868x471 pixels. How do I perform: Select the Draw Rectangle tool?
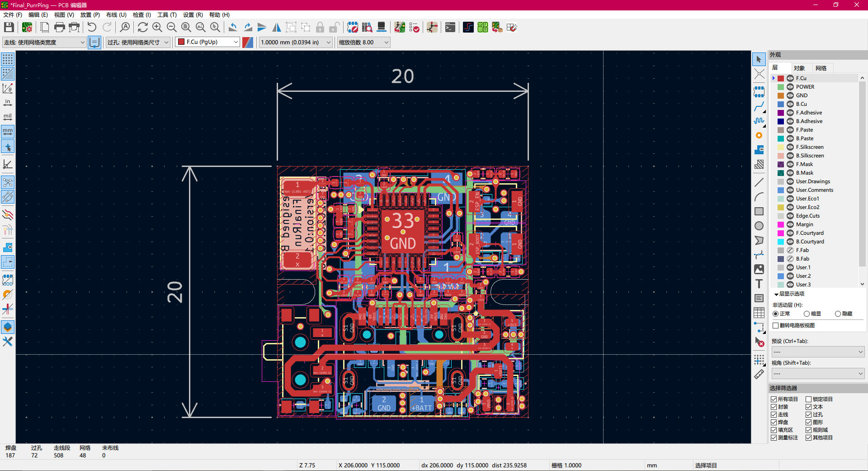tap(759, 211)
